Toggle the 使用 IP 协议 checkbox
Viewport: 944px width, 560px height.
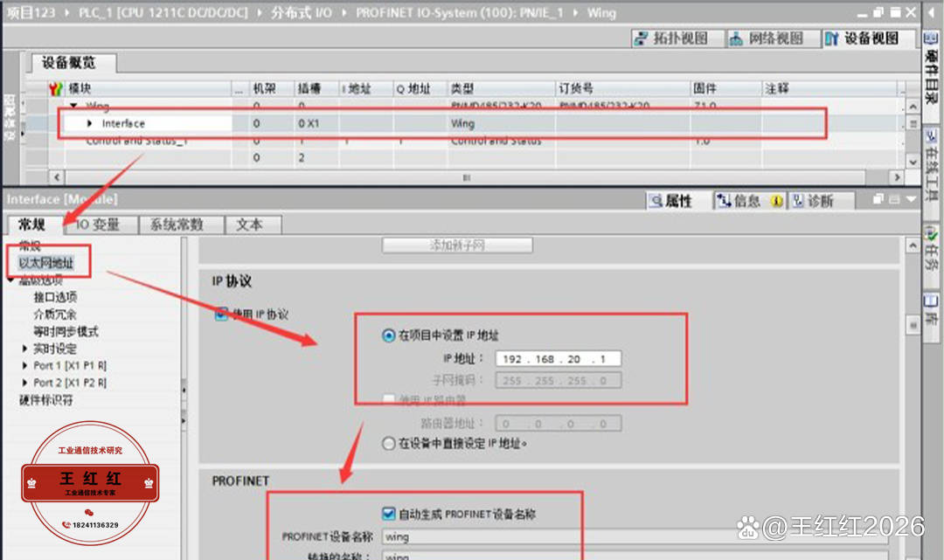tap(221, 314)
